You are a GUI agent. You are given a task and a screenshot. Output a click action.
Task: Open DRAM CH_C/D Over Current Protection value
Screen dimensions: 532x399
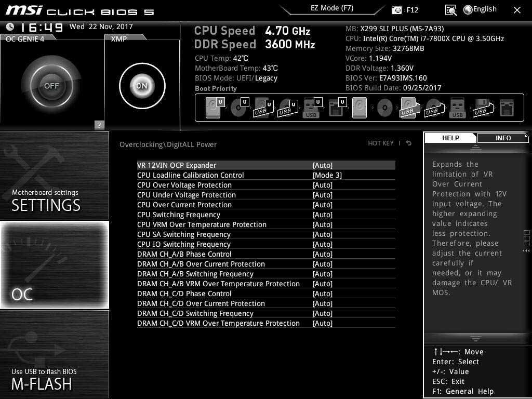coord(322,303)
